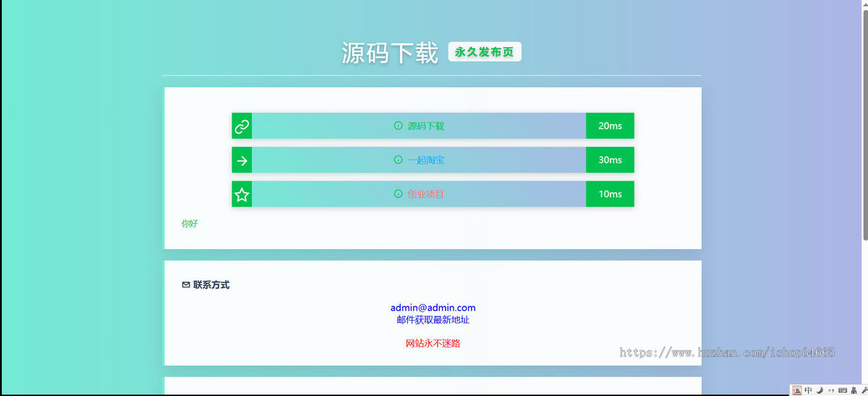Open the 创业项目 link
Image resolution: width=868 pixels, height=396 pixels.
[426, 194]
